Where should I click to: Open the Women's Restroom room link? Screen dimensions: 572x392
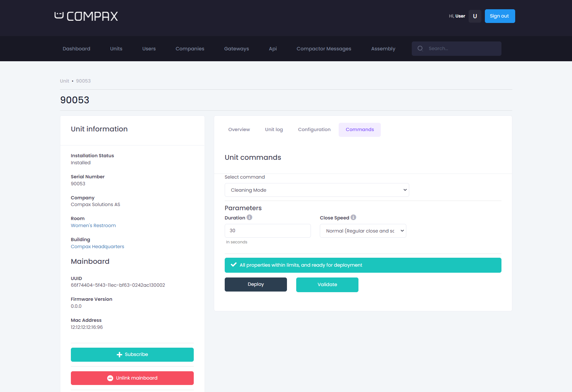point(93,226)
